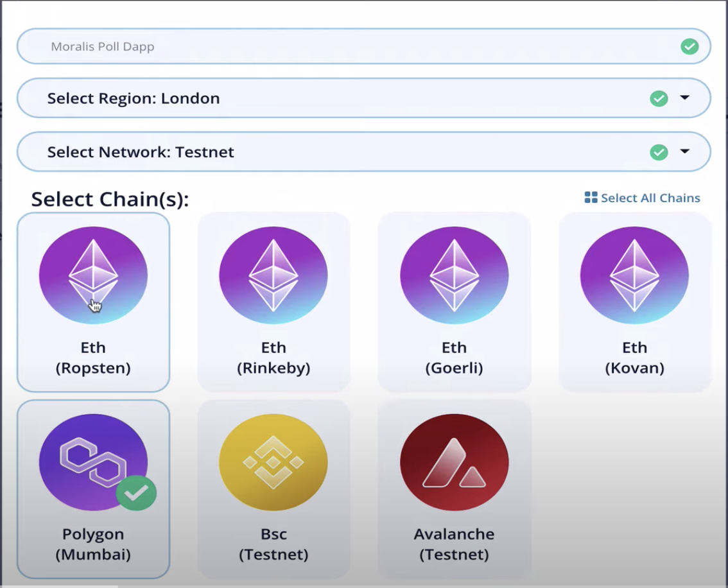Select the Eth (Rinkeby) chain icon
728x588 pixels.
tap(273, 275)
